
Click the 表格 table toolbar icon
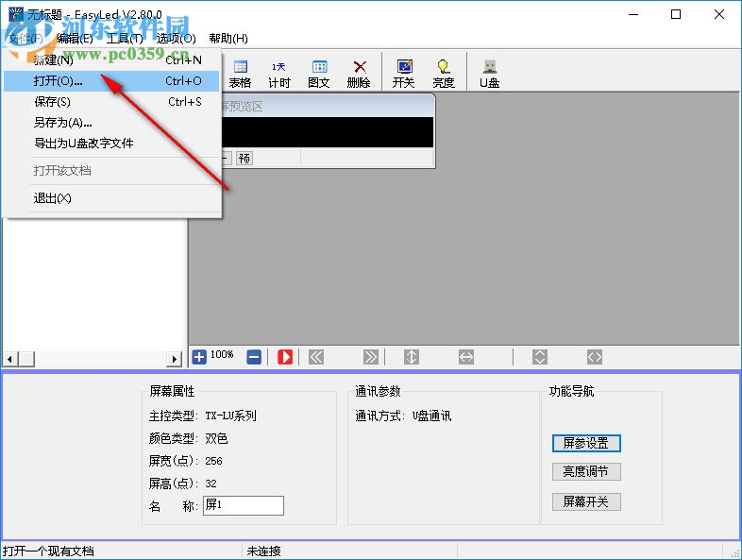[240, 74]
